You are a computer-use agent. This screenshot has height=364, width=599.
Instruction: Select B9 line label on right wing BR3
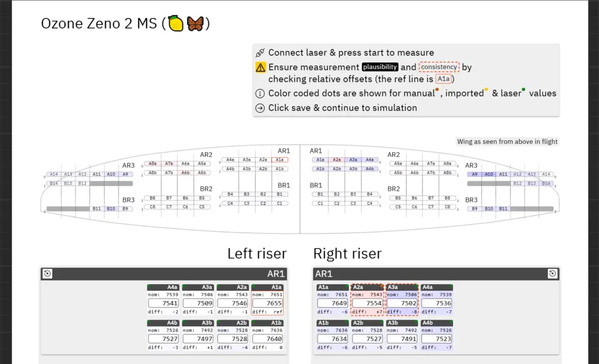tap(474, 209)
